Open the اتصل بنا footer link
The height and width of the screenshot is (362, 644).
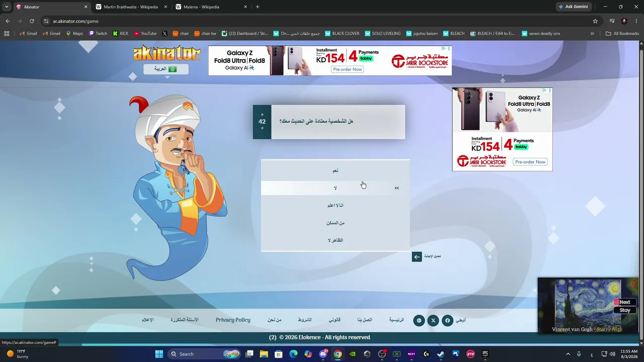(365, 320)
